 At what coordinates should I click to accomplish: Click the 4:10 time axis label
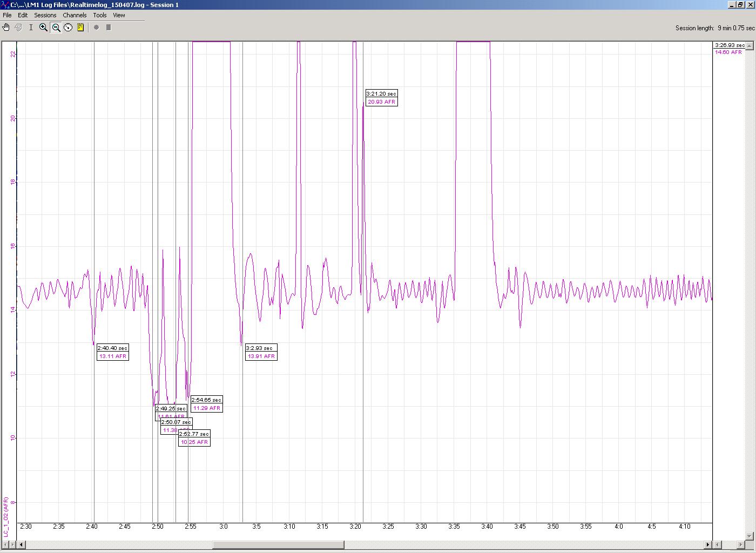click(x=685, y=527)
